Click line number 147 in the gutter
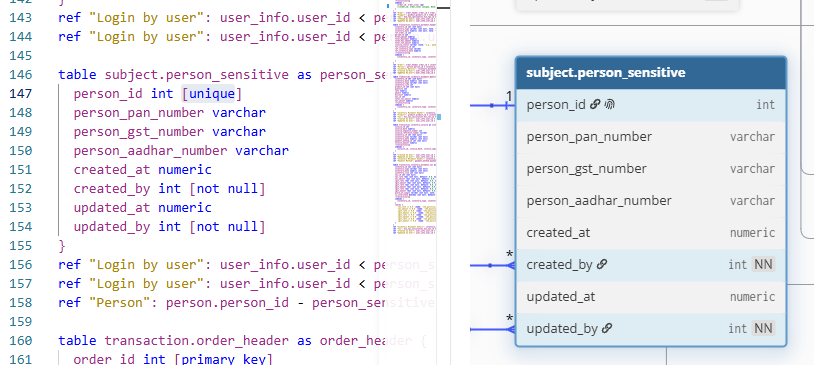The height and width of the screenshot is (365, 814). [x=21, y=93]
